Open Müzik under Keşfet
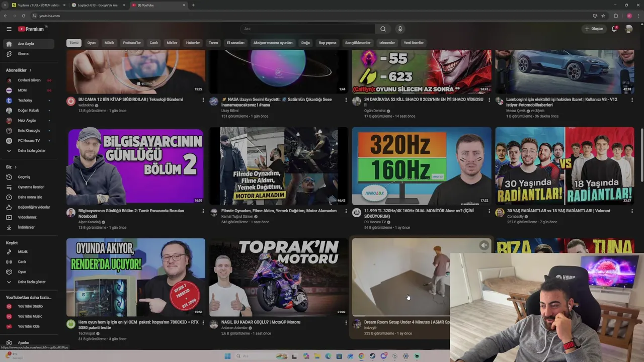 29,251
